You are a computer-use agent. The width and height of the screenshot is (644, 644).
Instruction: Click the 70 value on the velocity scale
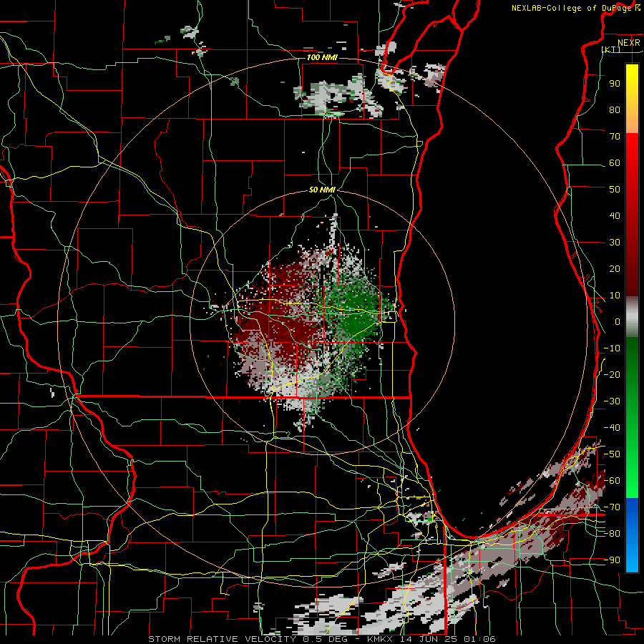coord(615,137)
